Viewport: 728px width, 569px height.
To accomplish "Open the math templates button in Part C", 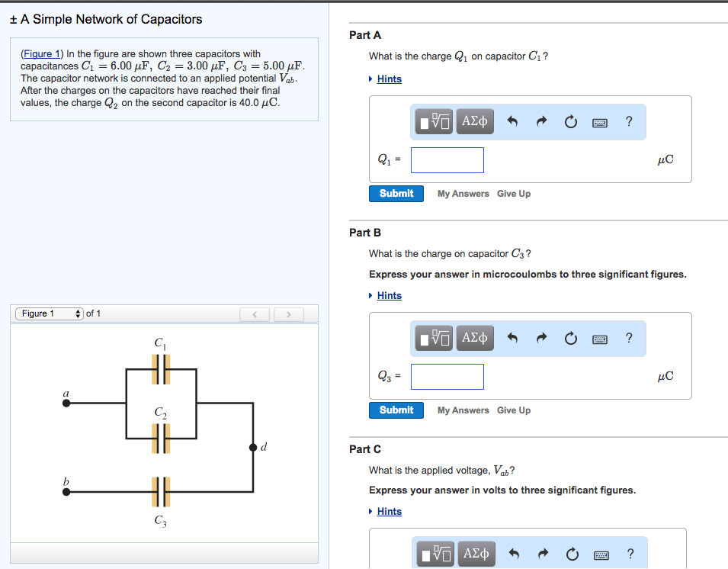I will click(435, 554).
